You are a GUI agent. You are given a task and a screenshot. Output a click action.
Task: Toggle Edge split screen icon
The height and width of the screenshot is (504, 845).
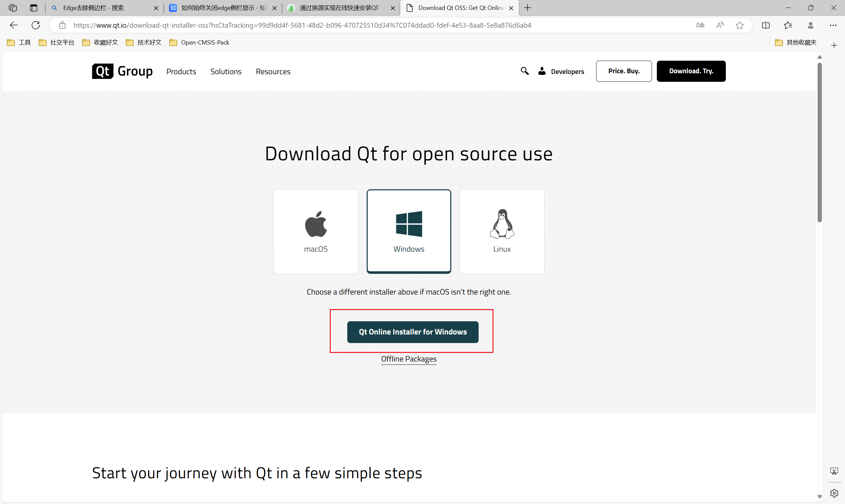765,25
